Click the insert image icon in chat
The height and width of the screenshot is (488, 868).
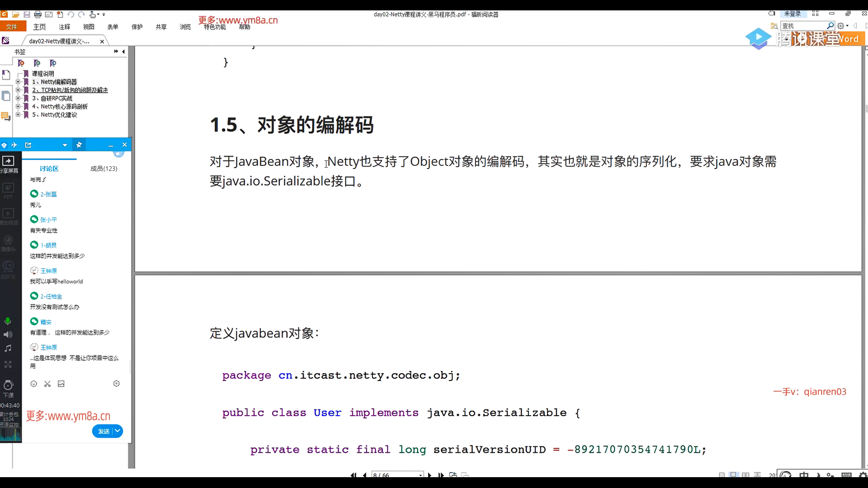(61, 384)
